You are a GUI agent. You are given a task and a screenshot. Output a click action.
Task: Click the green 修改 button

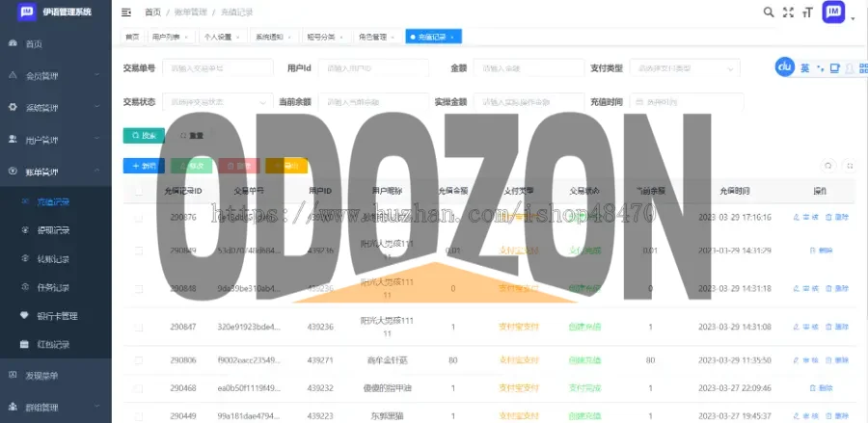192,166
